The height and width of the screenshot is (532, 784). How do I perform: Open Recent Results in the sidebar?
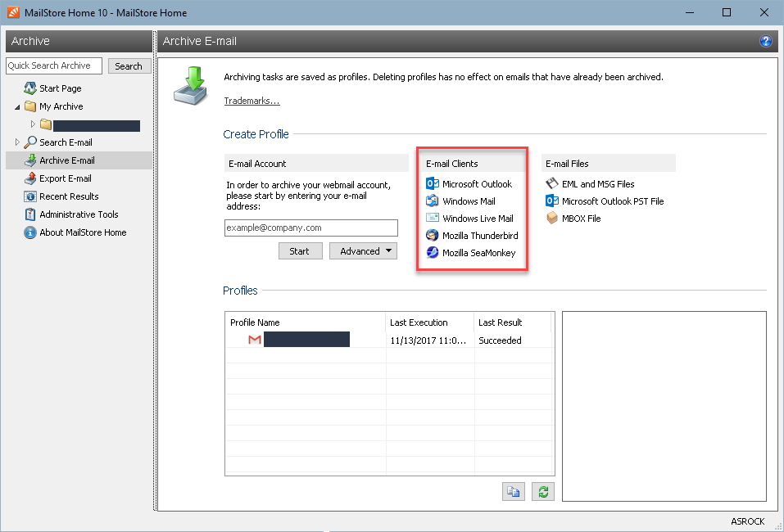pos(69,196)
